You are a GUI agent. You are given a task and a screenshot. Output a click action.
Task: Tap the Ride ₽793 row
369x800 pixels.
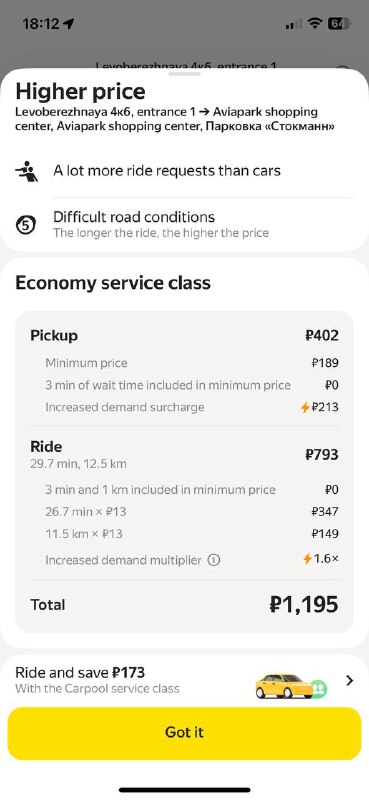[184, 454]
